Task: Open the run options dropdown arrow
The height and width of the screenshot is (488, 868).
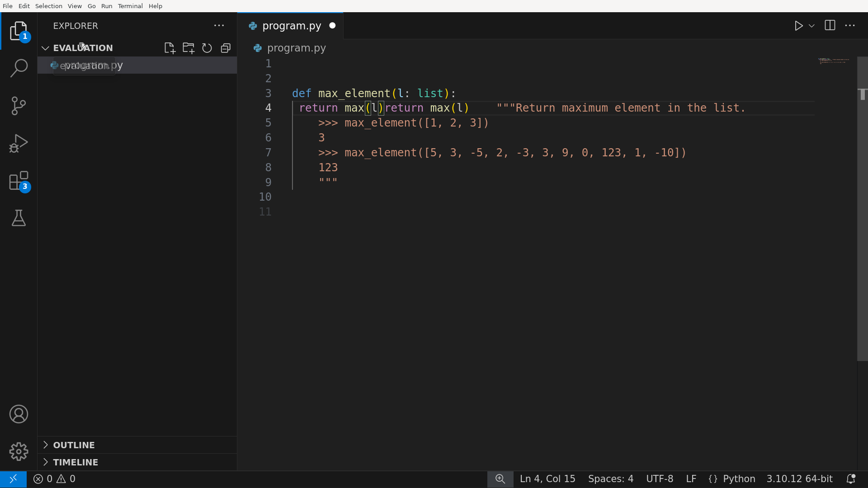Action: pos(811,26)
